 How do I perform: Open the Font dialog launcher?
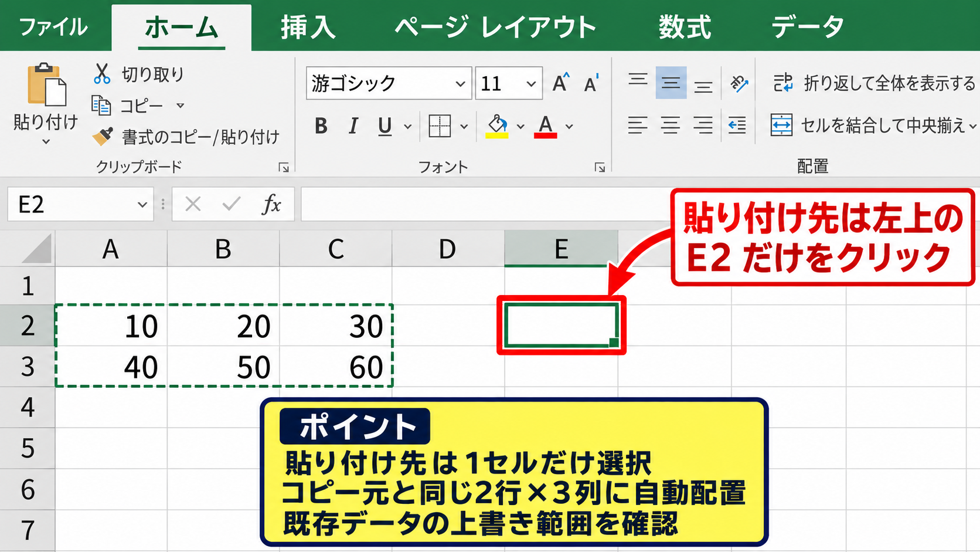point(600,168)
